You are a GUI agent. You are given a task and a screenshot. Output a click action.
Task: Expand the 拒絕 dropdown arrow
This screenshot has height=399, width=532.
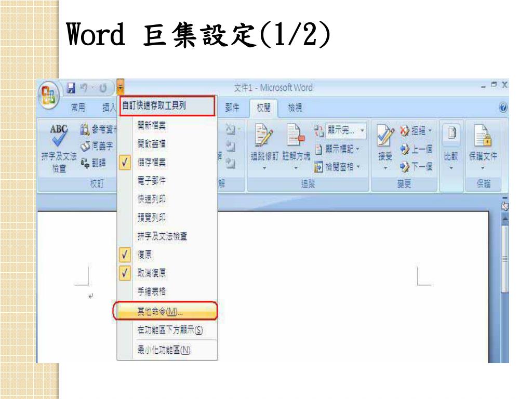pyautogui.click(x=430, y=130)
